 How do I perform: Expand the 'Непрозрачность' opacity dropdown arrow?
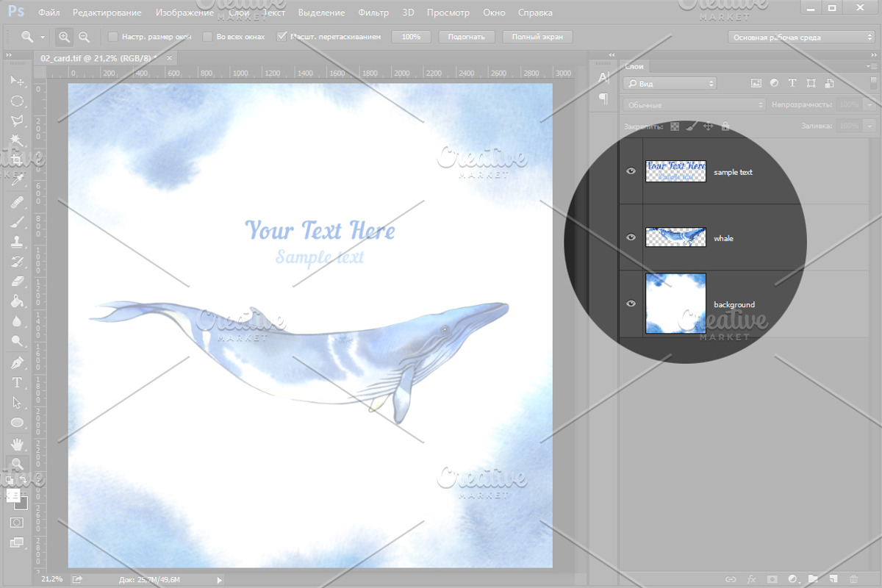coord(870,105)
